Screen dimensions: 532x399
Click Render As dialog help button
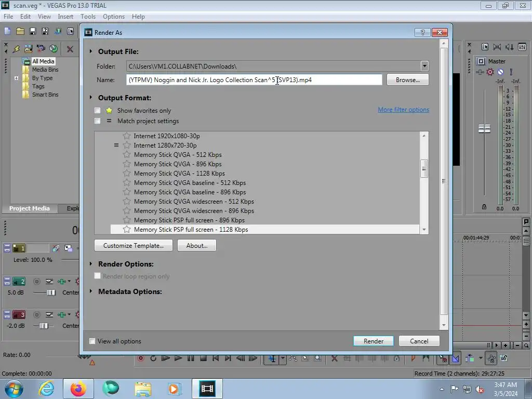pyautogui.click(x=422, y=33)
